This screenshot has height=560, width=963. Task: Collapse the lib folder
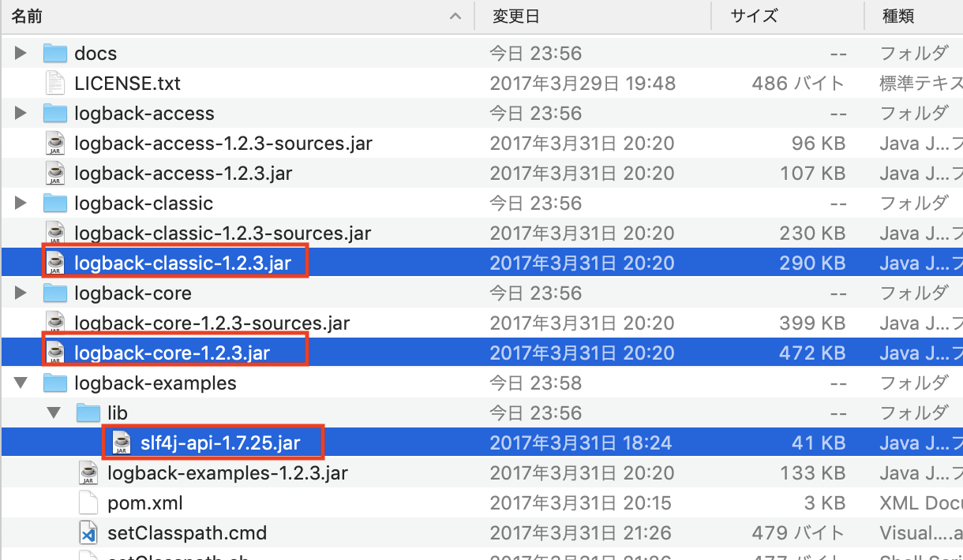[x=54, y=413]
